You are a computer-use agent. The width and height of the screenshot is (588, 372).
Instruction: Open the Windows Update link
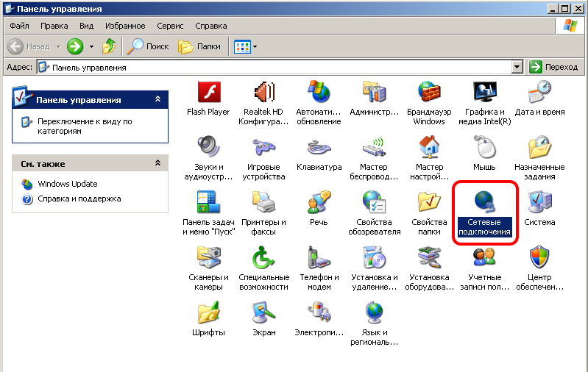[x=68, y=184]
